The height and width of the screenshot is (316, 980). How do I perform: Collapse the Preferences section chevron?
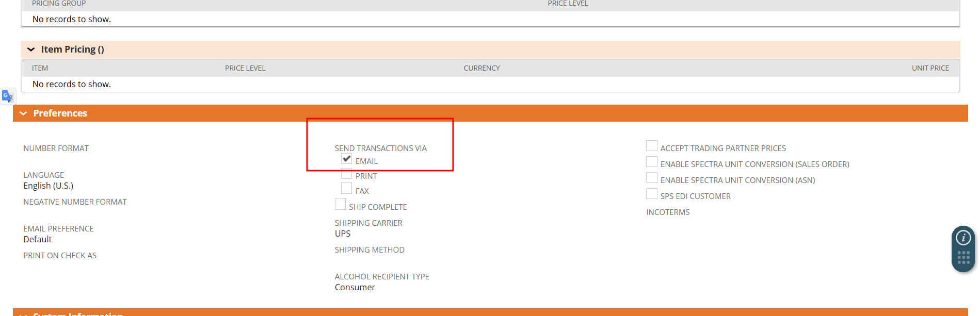[x=23, y=113]
